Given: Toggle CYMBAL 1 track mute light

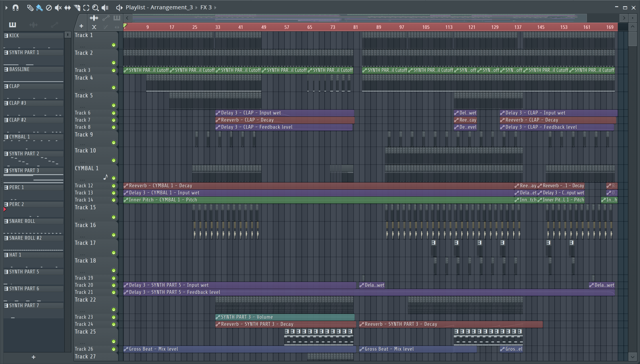Looking at the screenshot, I should click(x=114, y=178).
